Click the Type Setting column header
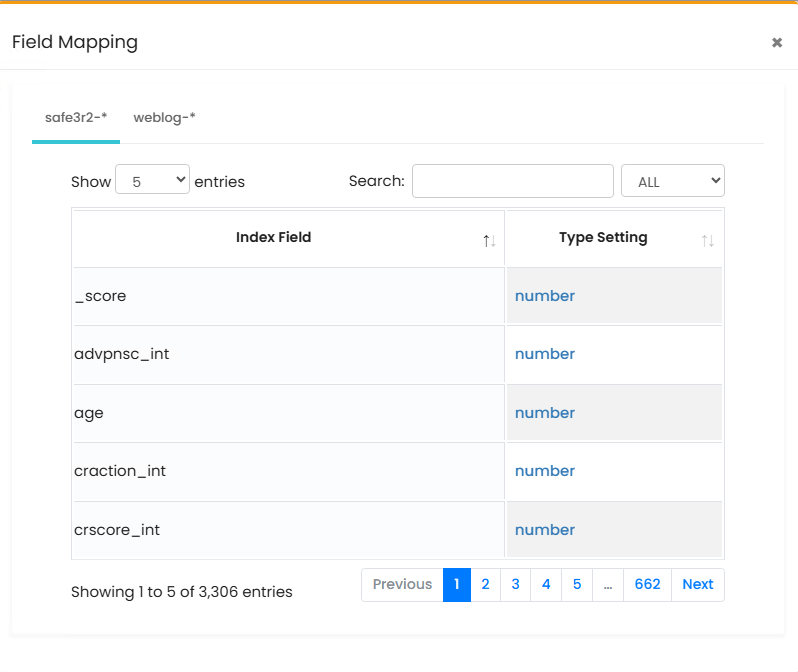 (x=614, y=238)
